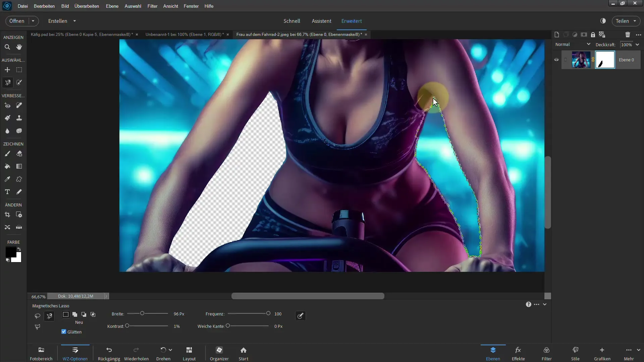
Task: Create a new layer icon
Action: click(557, 35)
